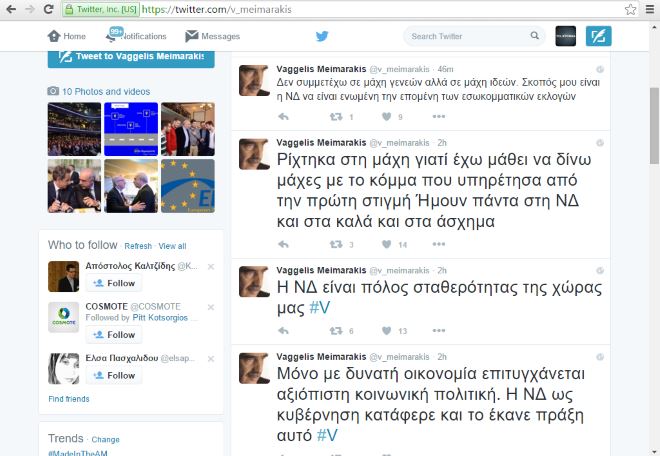This screenshot has width=660, height=456.
Task: Open 46m tweet timestamp
Action: coord(445,69)
